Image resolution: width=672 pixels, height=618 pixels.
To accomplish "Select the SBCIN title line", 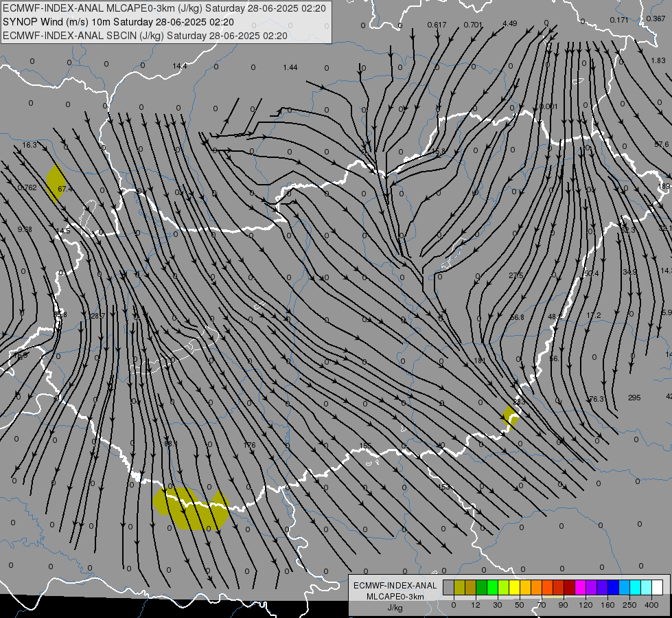I will 145,36.
